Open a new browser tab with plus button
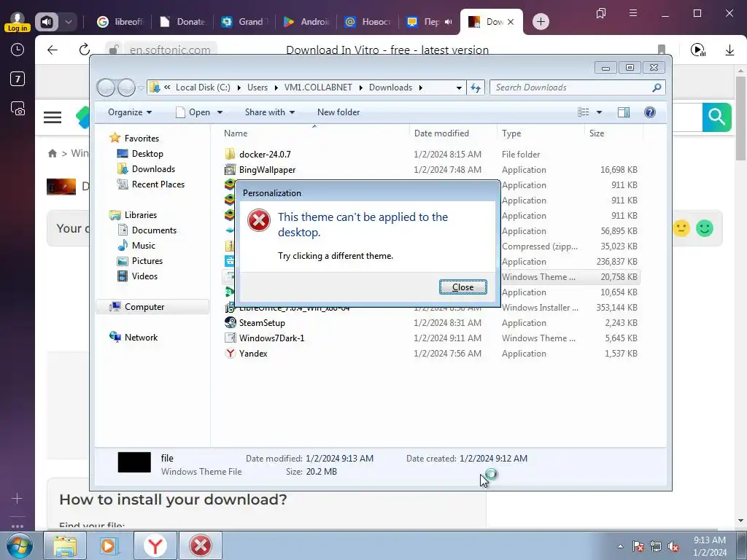 tap(541, 22)
